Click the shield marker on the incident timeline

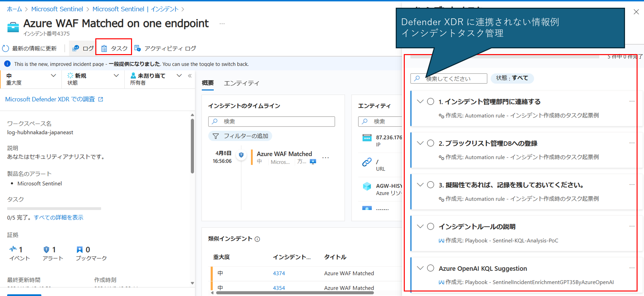[x=241, y=155]
